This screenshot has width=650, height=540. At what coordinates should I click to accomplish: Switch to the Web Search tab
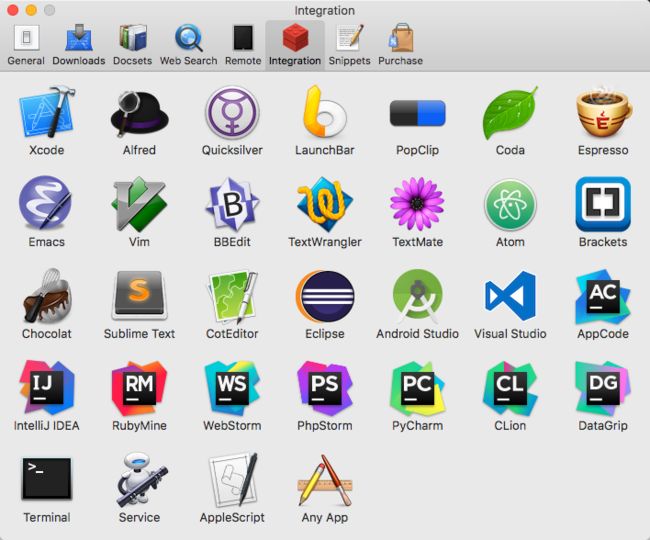coord(189,45)
